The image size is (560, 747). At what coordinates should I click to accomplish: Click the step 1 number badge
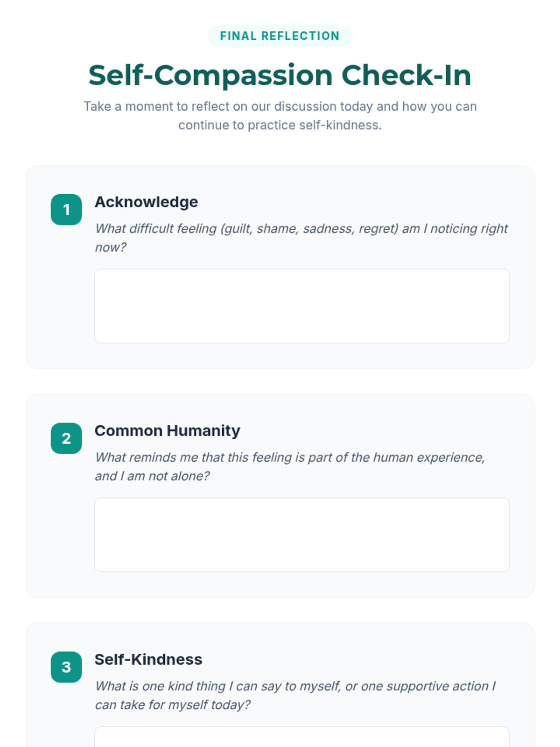66,210
